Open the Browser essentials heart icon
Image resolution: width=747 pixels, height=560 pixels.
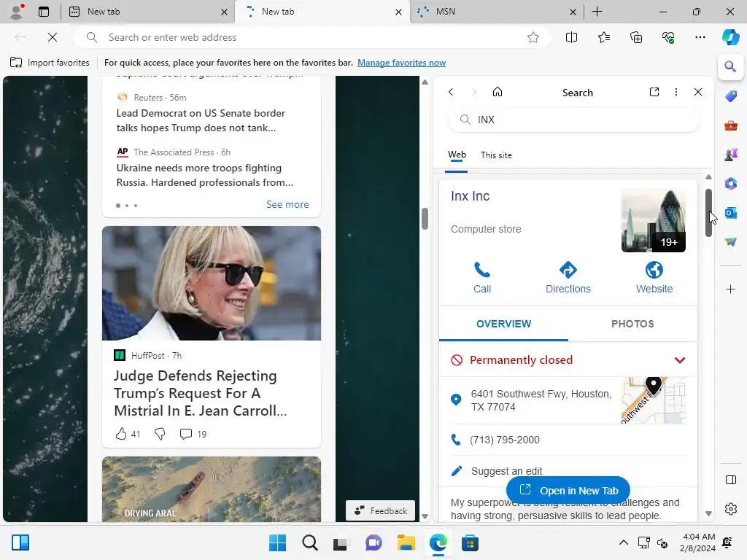tap(668, 37)
